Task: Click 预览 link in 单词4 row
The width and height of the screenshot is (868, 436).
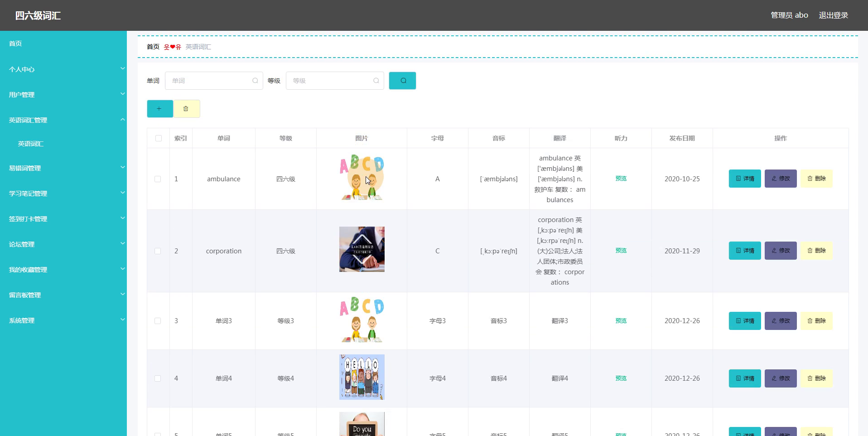Action: [x=621, y=378]
